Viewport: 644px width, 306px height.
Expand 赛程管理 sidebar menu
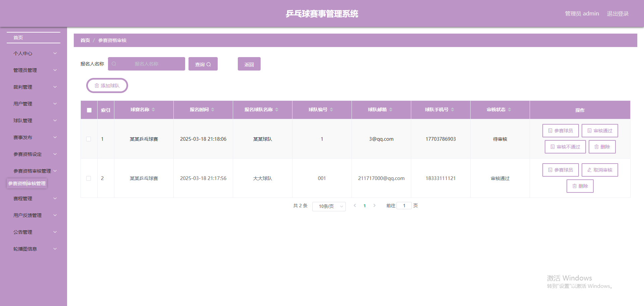[34, 199]
